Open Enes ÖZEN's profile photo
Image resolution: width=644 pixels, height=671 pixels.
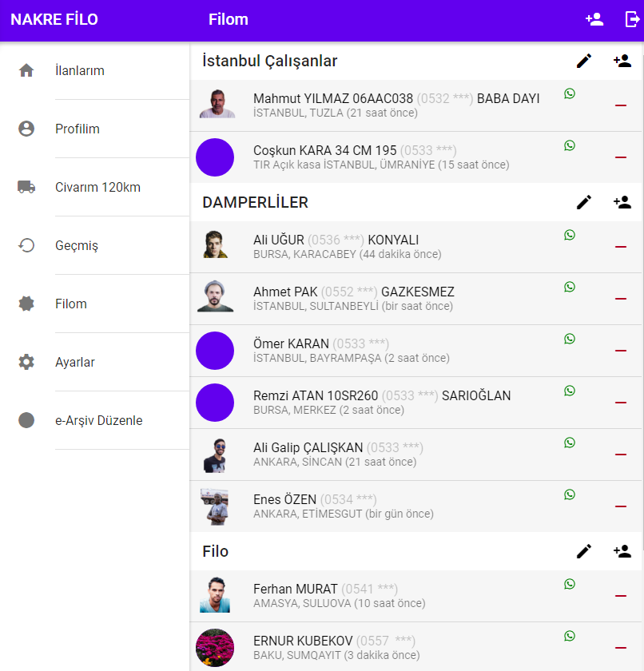pos(215,506)
